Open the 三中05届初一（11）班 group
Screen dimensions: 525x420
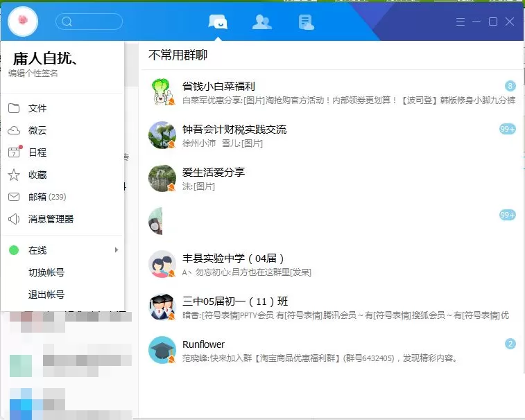click(x=332, y=307)
